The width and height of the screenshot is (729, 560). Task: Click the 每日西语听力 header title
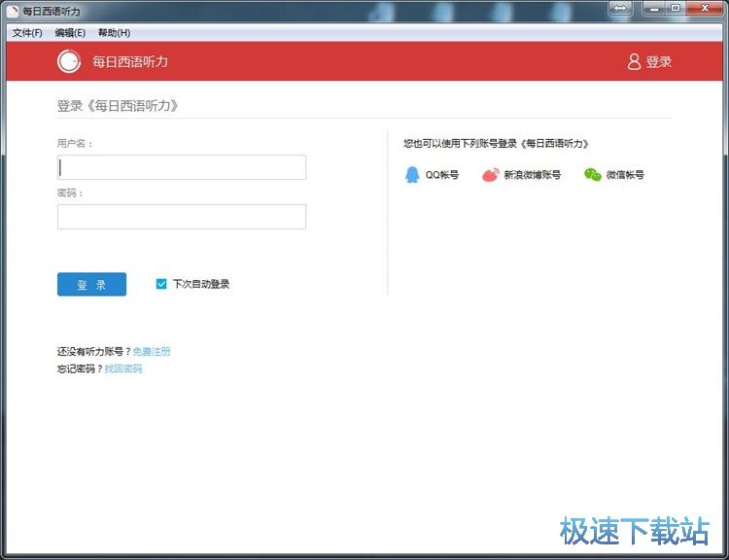pyautogui.click(x=129, y=61)
